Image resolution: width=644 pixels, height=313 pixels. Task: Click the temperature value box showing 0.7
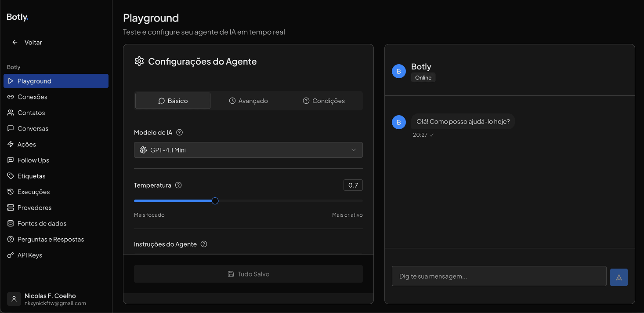tap(353, 185)
